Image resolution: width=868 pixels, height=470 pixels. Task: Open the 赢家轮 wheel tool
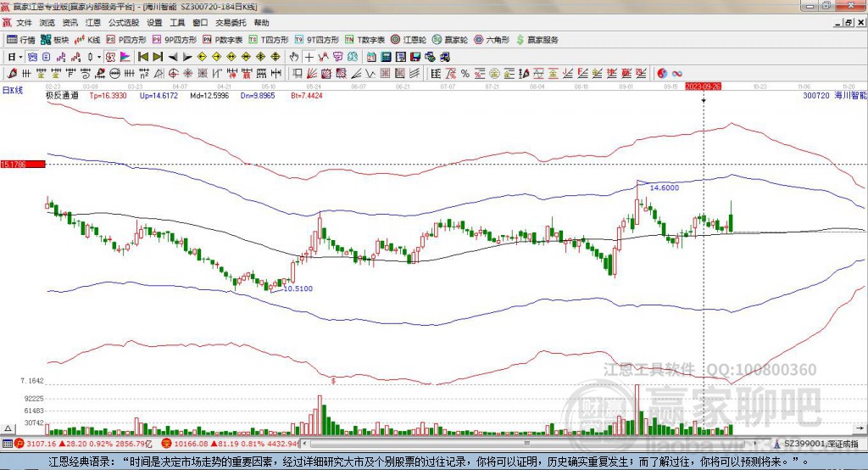(450, 40)
